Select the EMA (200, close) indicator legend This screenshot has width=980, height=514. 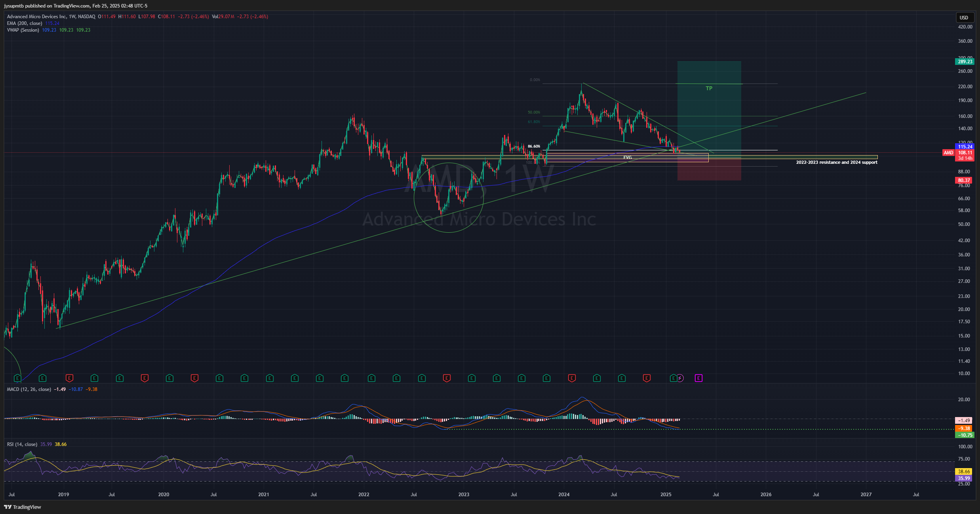point(25,23)
